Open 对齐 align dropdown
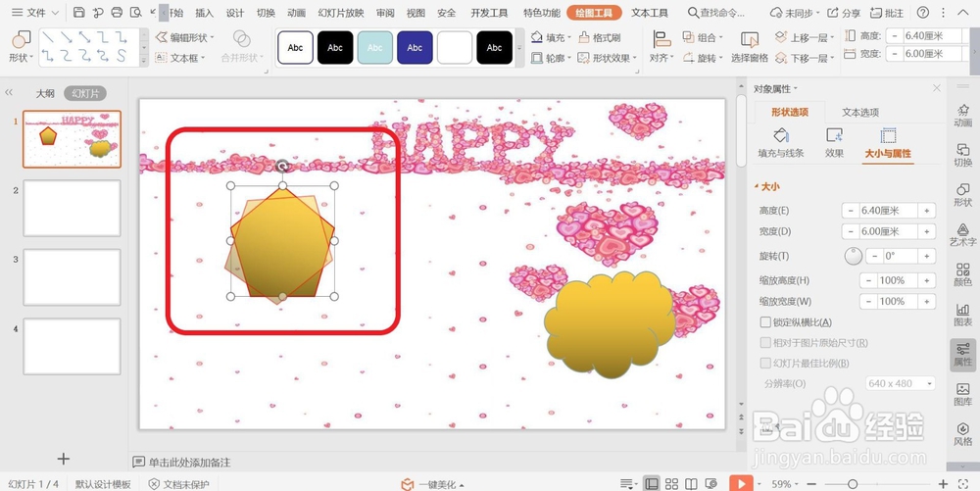Image resolution: width=980 pixels, height=491 pixels. tap(661, 47)
